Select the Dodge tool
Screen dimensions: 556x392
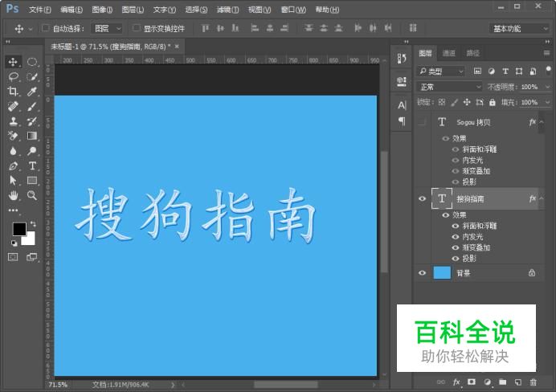click(x=32, y=151)
